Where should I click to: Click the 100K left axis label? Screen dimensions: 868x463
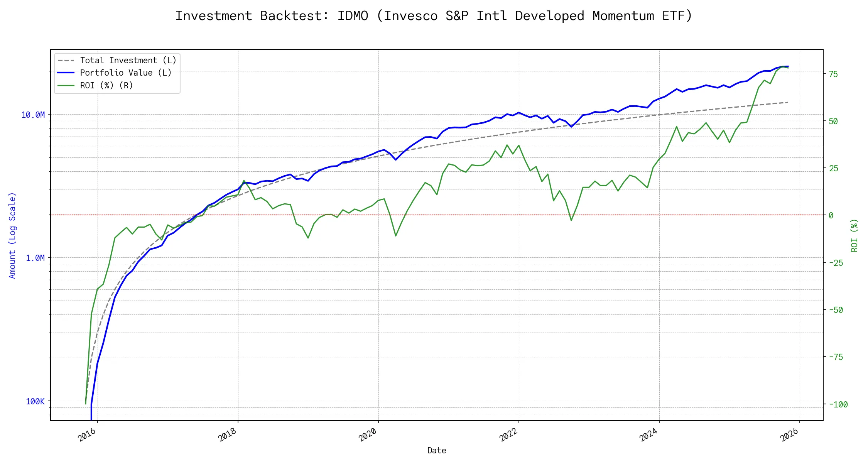click(x=35, y=402)
